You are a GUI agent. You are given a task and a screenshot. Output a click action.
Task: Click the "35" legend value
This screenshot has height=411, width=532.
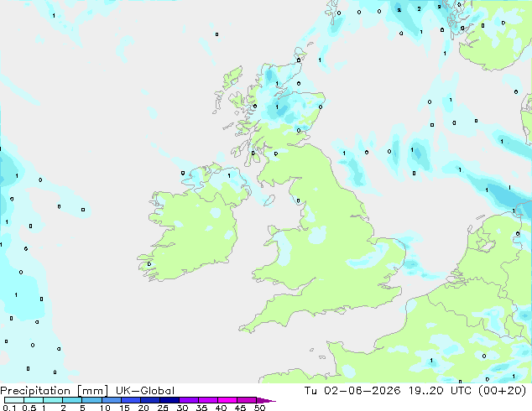tap(201, 408)
